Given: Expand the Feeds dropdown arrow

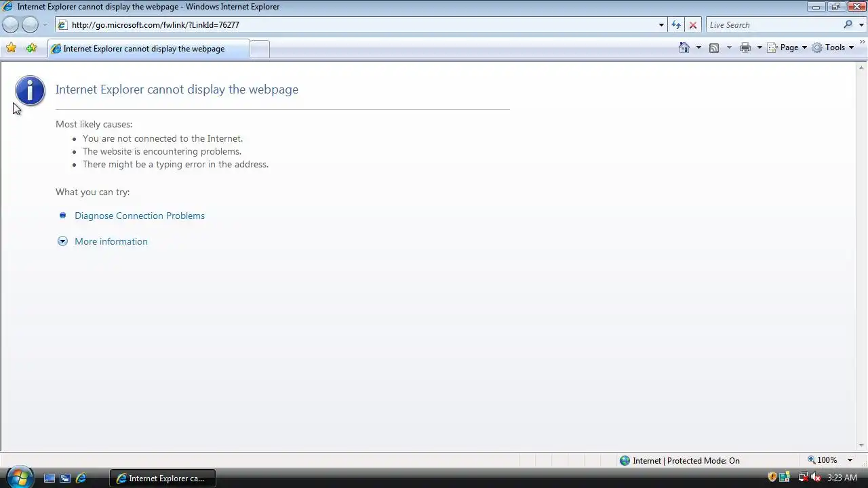Looking at the screenshot, I should 729,47.
